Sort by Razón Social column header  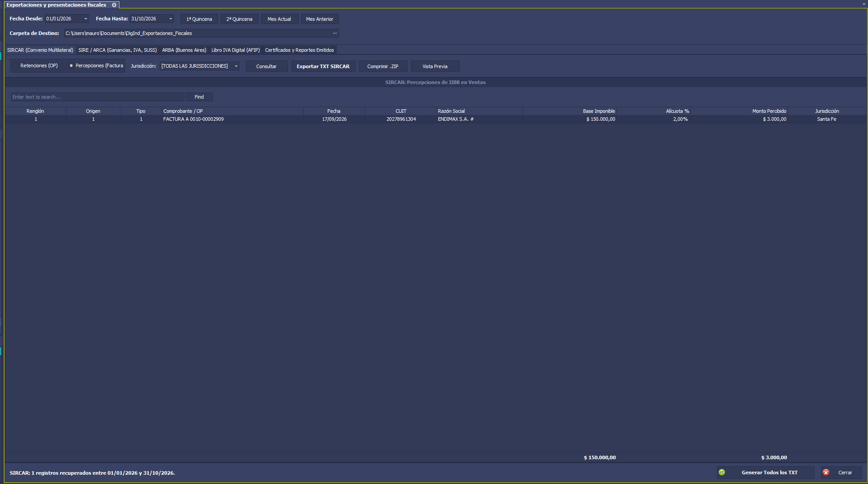pyautogui.click(x=479, y=111)
